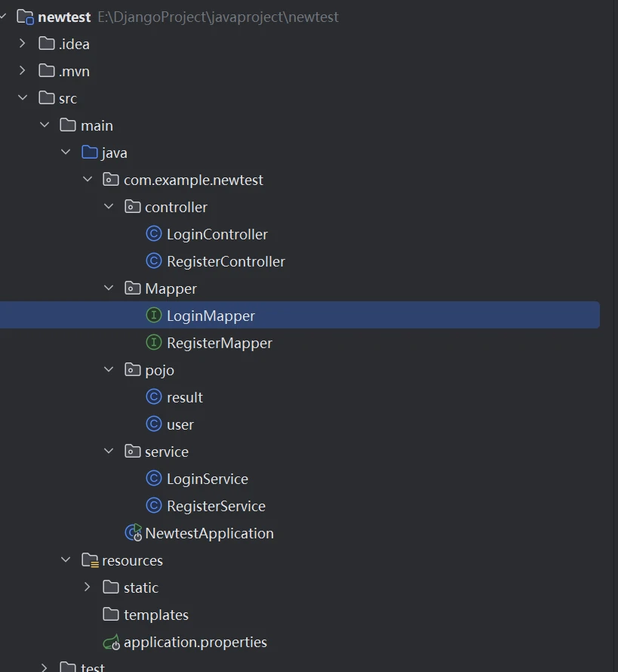Image resolution: width=618 pixels, height=672 pixels.
Task: Click the newtest module root icon
Action: 25,17
